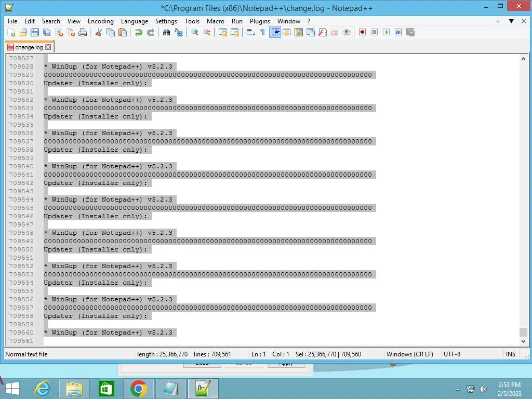Toggle show all characters pilcrow icon
Viewport: 532px width, 399px height.
262,32
